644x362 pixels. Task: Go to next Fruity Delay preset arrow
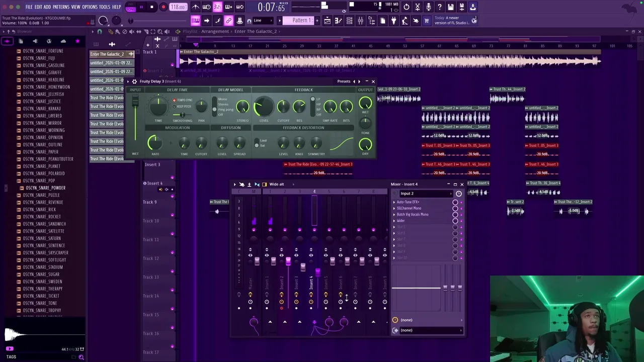click(359, 81)
